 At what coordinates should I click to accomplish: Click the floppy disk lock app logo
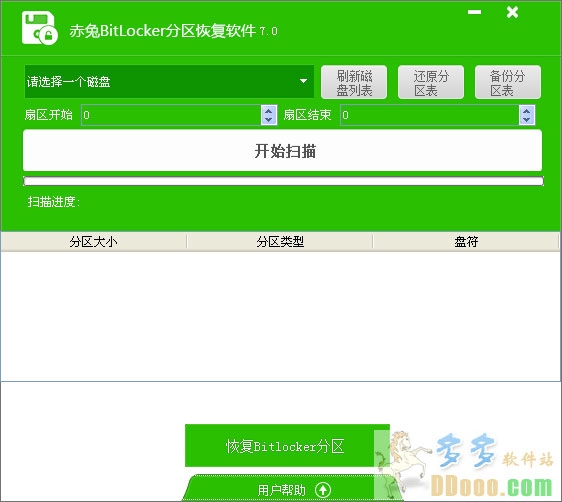pyautogui.click(x=39, y=28)
